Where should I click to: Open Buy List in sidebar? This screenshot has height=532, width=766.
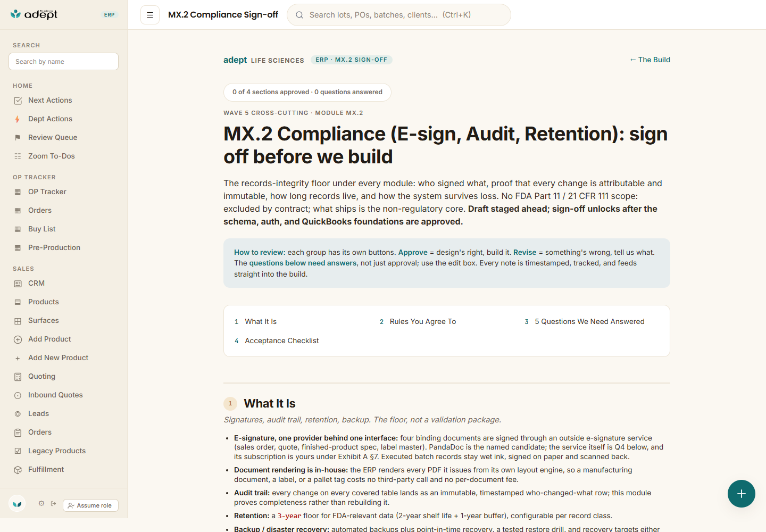point(64,229)
